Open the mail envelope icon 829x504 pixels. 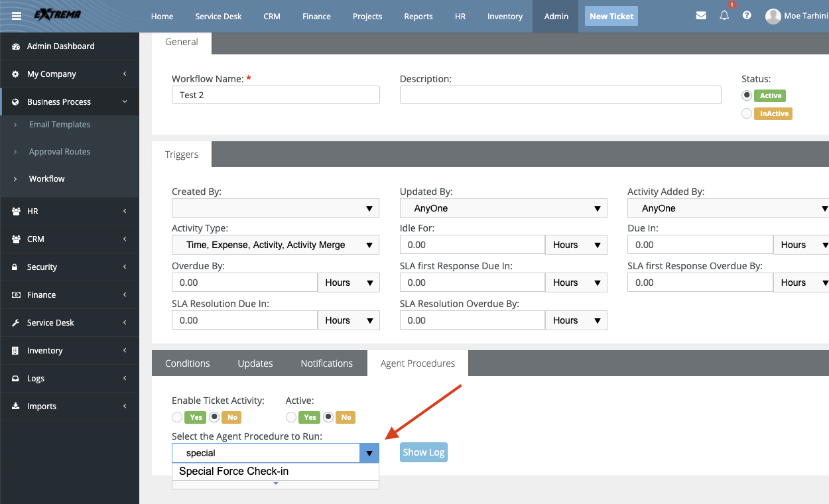click(x=701, y=16)
